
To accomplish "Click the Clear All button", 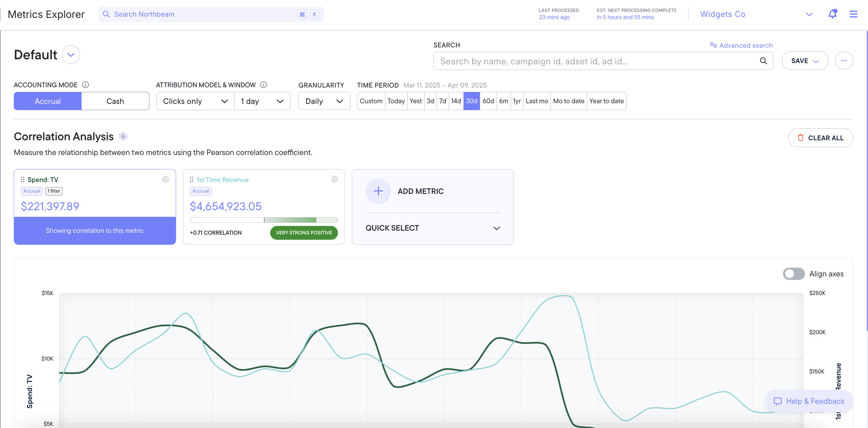I will (820, 138).
